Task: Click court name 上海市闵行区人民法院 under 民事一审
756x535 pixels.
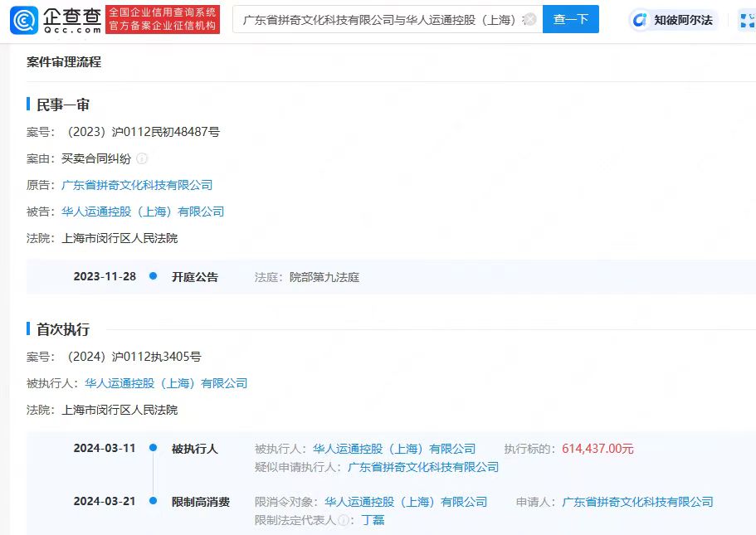Action: [x=119, y=238]
